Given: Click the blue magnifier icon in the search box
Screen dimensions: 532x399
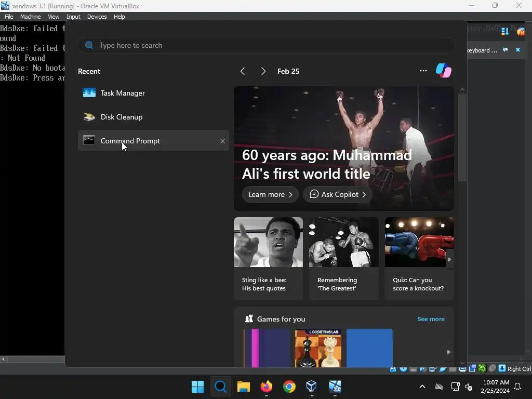Looking at the screenshot, I should [89, 45].
